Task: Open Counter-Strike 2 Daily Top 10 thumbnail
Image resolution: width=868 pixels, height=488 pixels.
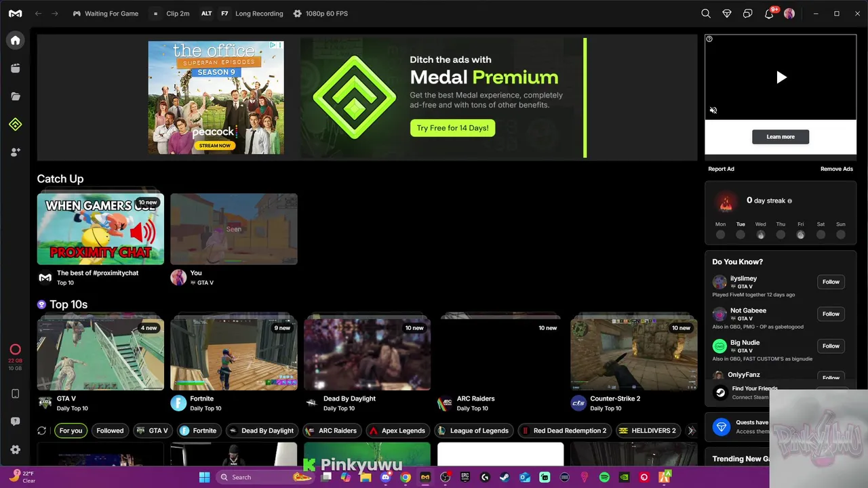Action: tap(634, 354)
